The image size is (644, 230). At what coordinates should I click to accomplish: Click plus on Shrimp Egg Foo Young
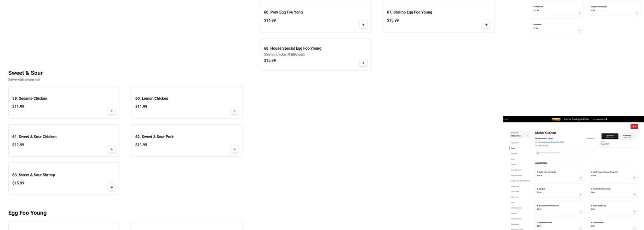(x=486, y=25)
